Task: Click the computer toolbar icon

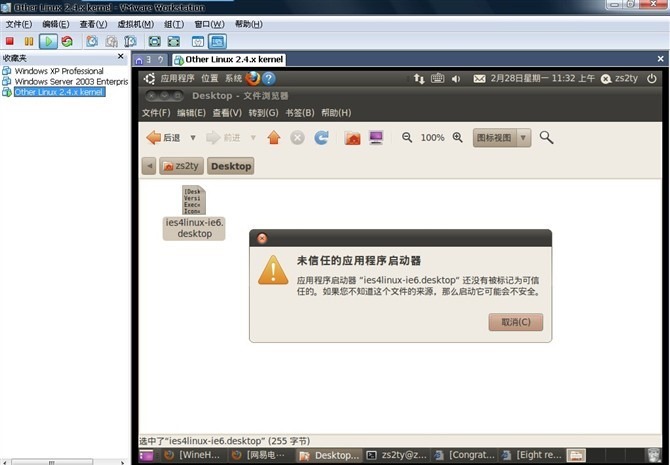Action: coord(376,138)
